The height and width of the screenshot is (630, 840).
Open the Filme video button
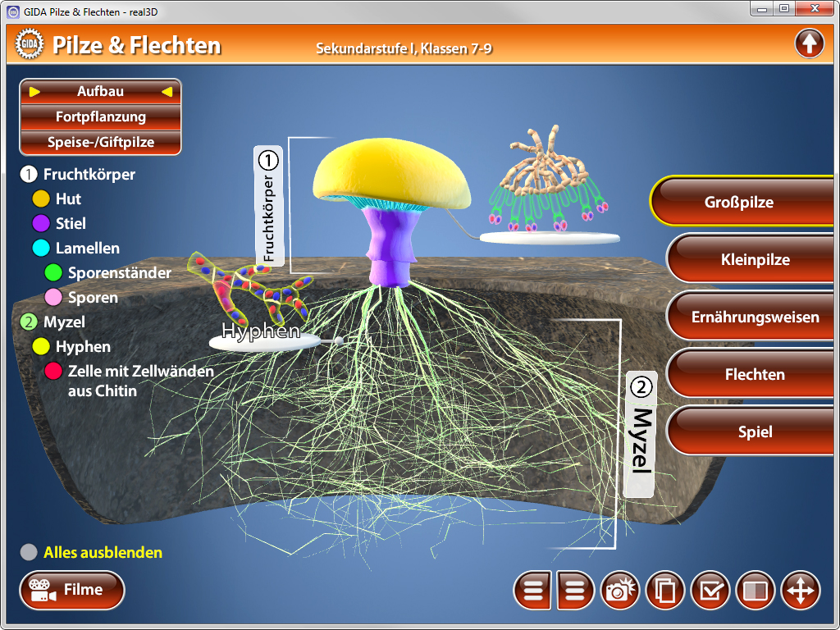(x=72, y=590)
